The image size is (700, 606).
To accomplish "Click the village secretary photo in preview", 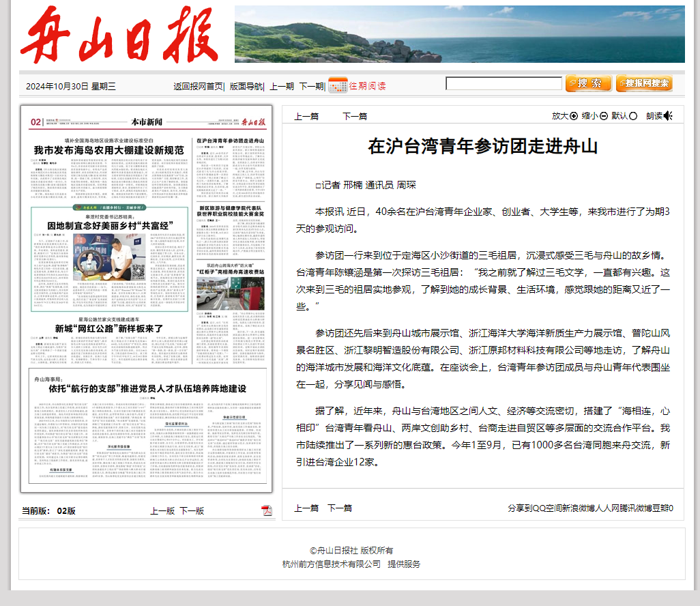I will [x=109, y=258].
